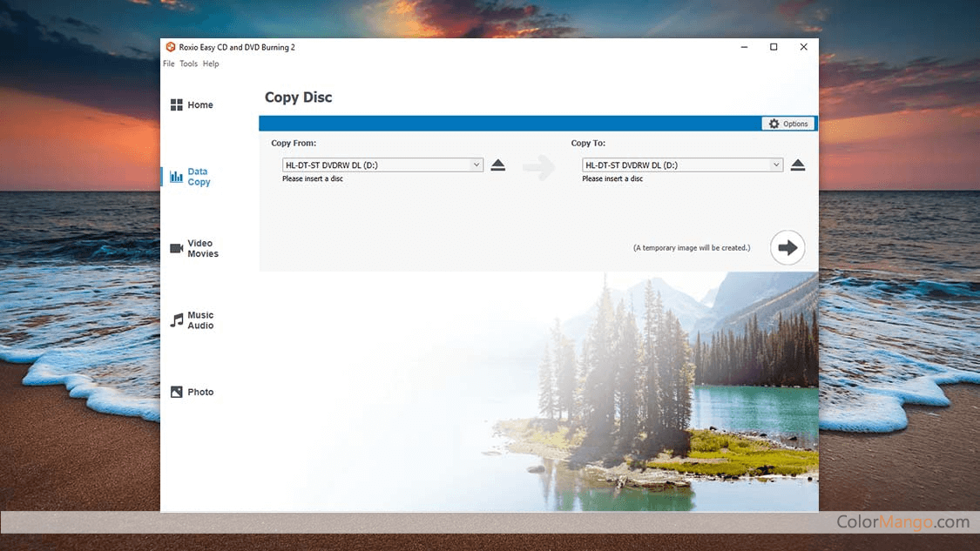
Task: Expand the Copy To drive dropdown
Action: (776, 165)
